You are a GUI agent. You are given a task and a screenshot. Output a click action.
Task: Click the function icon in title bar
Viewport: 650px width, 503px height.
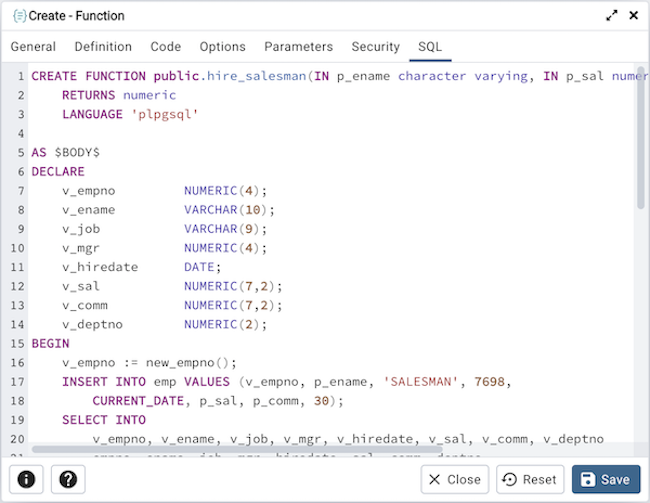tap(18, 16)
